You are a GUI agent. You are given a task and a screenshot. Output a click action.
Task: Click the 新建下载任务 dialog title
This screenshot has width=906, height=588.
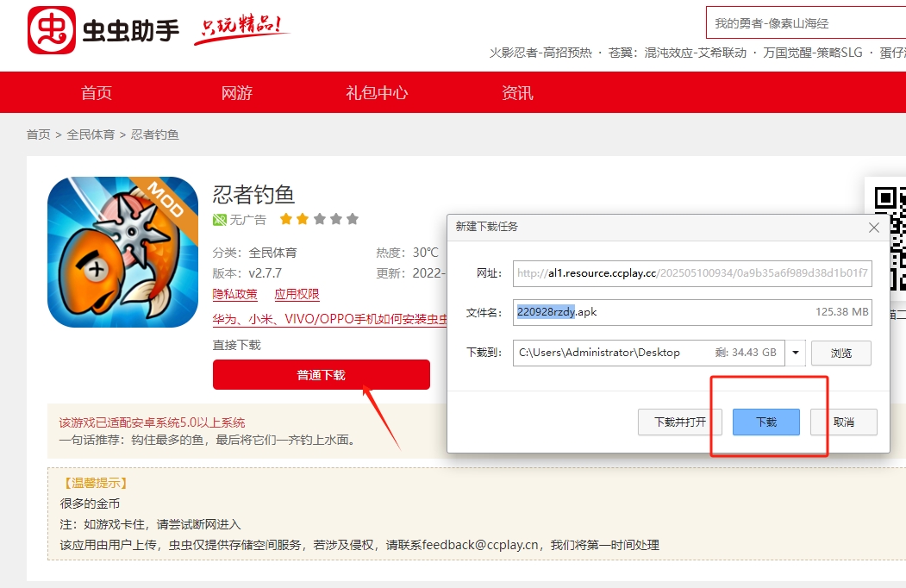(486, 227)
